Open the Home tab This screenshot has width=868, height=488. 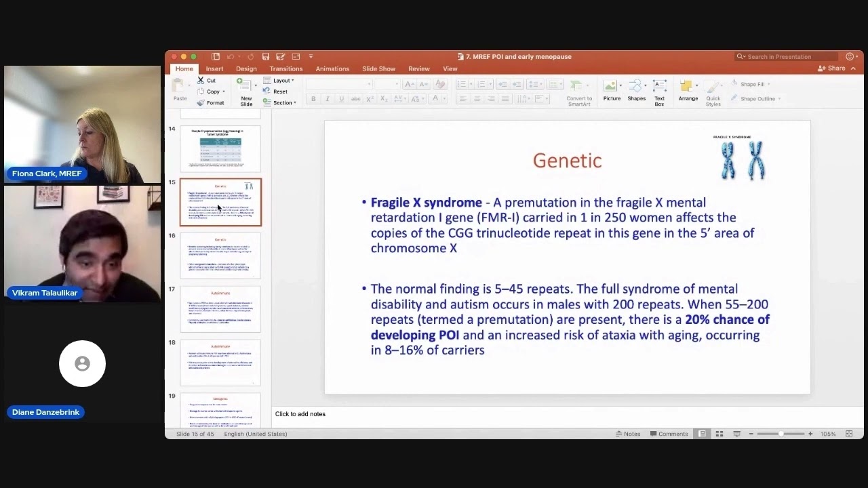[184, 68]
